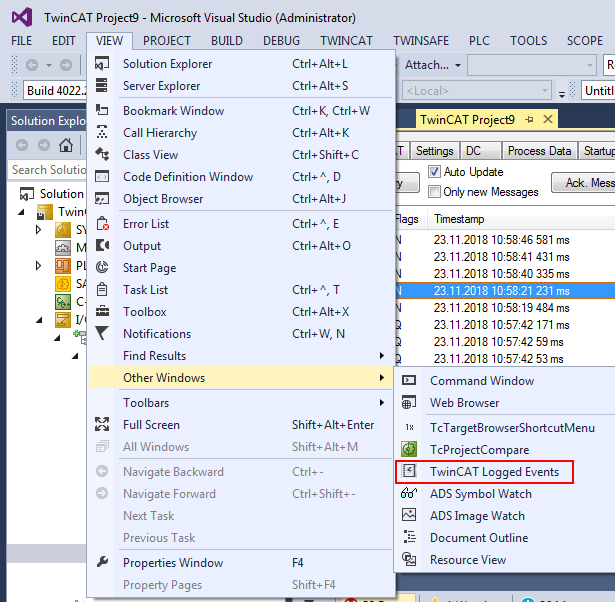Enable Only new Messages checkbox
Viewport: 615px width, 602px height.
(434, 192)
